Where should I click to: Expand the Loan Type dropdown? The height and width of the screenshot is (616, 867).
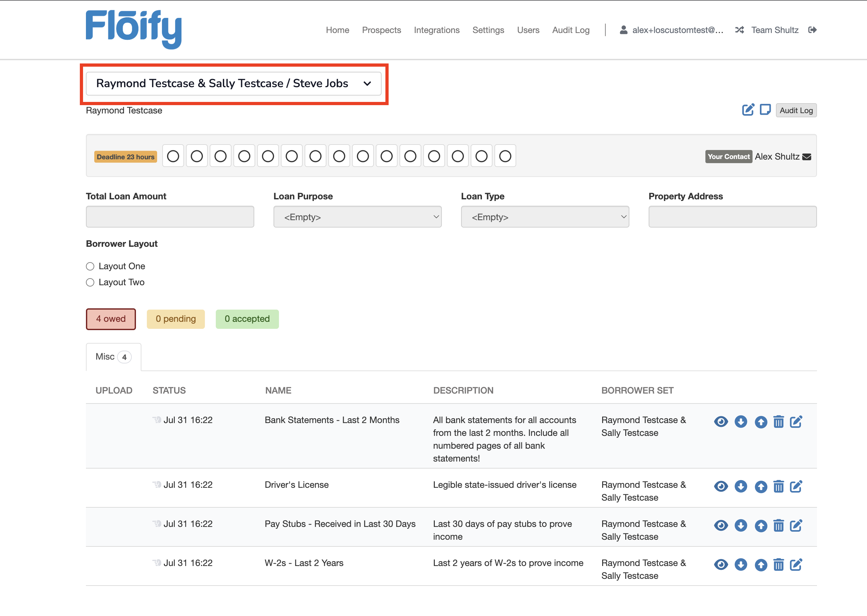click(x=544, y=217)
